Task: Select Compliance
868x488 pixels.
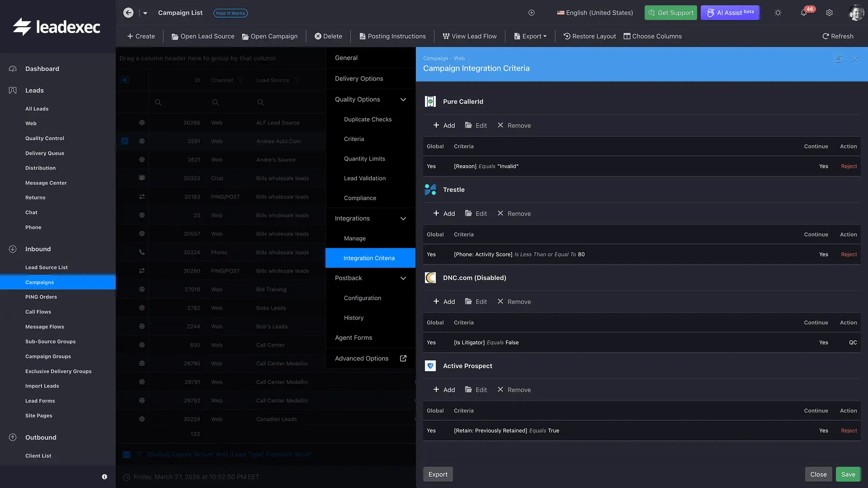Action: point(360,198)
